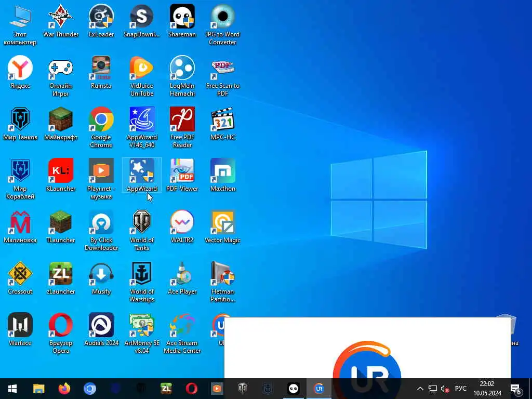Open zLauncher from the taskbar

166,389
